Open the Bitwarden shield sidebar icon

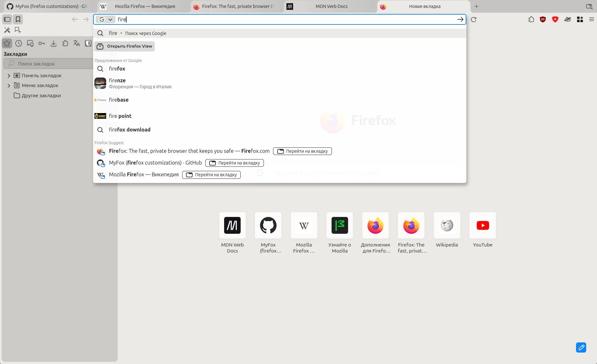point(88,43)
